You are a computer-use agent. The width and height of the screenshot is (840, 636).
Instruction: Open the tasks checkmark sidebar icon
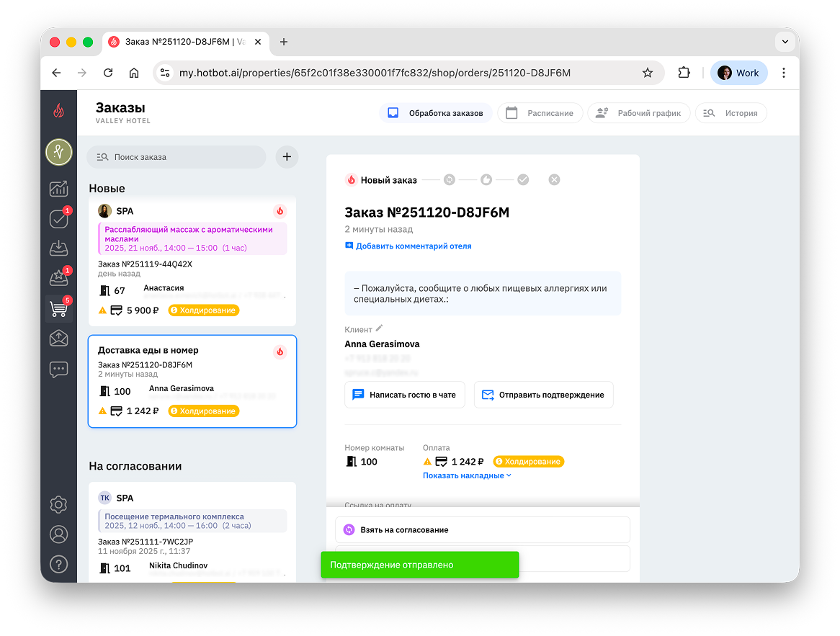(x=58, y=219)
